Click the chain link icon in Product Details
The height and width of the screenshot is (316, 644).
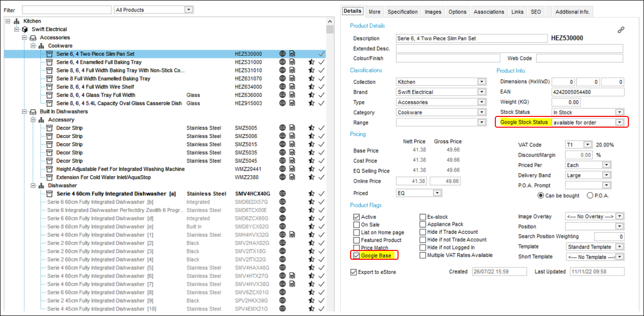pos(621,30)
